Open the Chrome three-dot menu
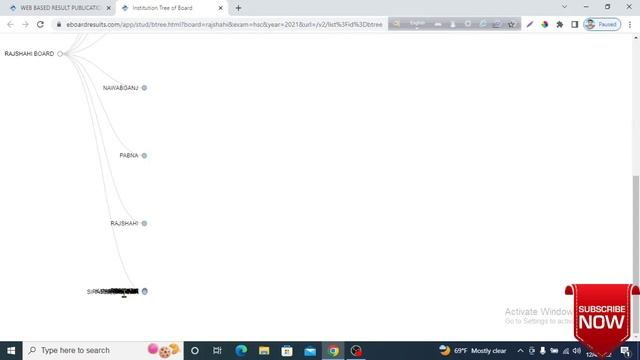 (630, 24)
